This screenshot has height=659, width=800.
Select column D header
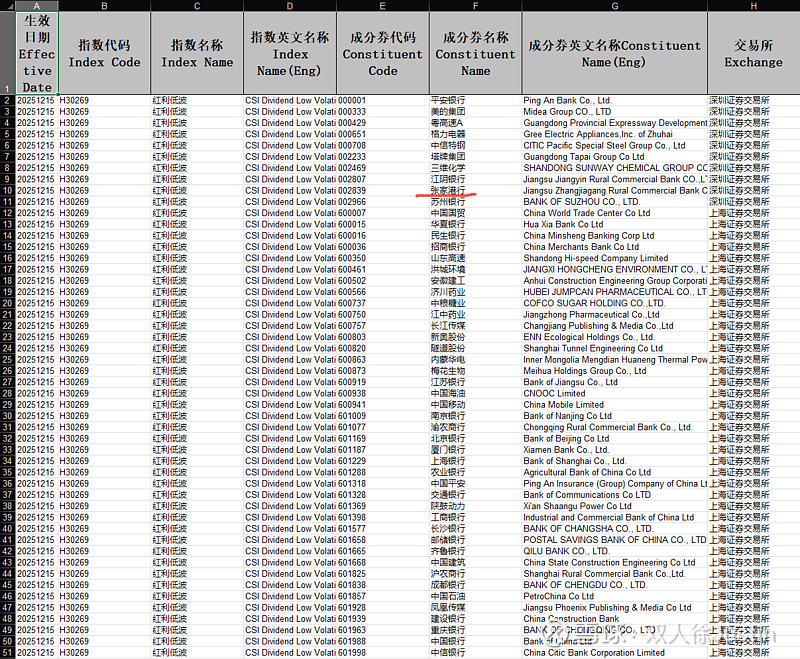click(290, 6)
